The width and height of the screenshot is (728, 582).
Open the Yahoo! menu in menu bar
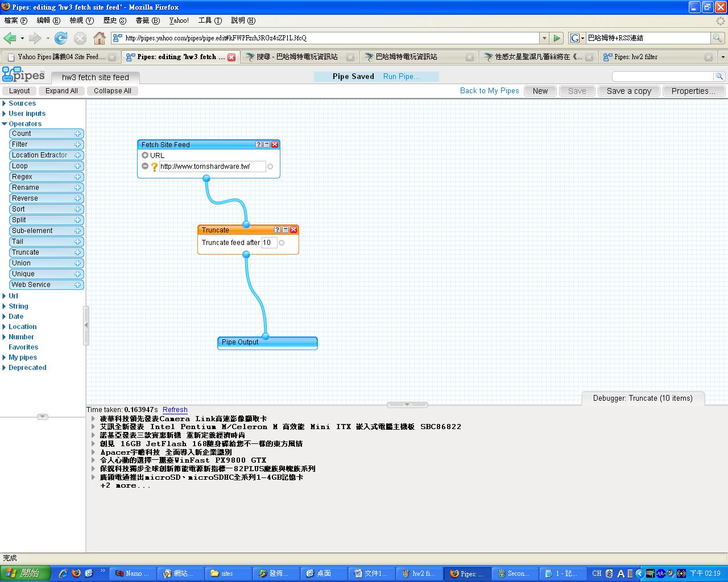[179, 20]
